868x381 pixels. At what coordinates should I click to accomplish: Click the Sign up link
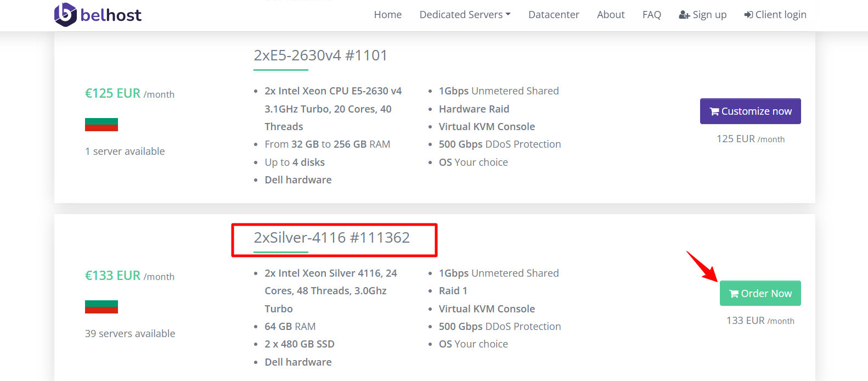point(703,15)
